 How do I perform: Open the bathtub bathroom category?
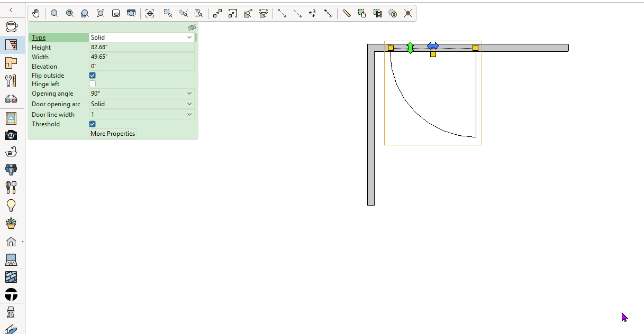click(11, 152)
